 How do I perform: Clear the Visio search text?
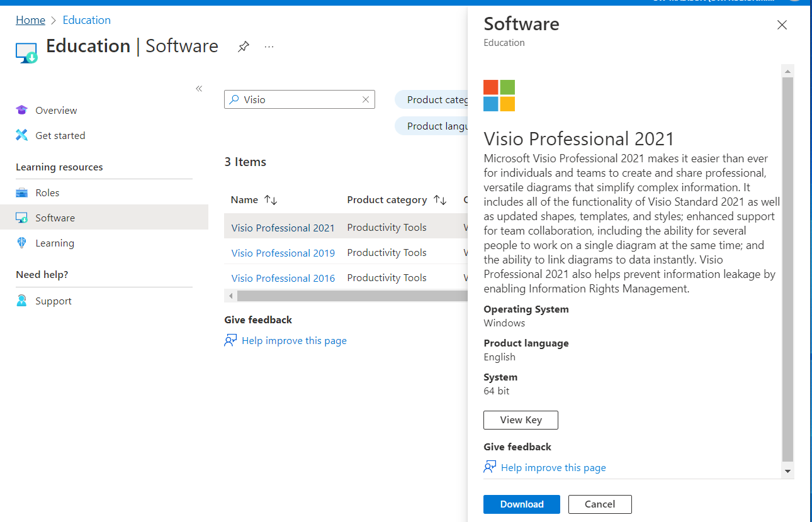point(366,99)
